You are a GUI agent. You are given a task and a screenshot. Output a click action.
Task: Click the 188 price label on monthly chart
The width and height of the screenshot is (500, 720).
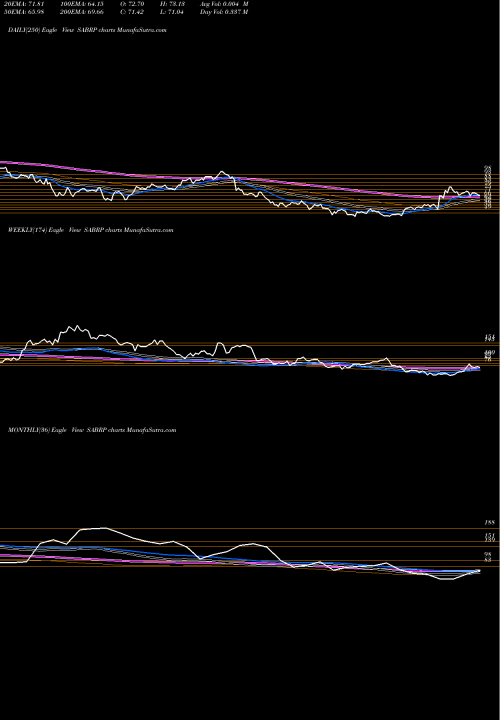tap(489, 523)
